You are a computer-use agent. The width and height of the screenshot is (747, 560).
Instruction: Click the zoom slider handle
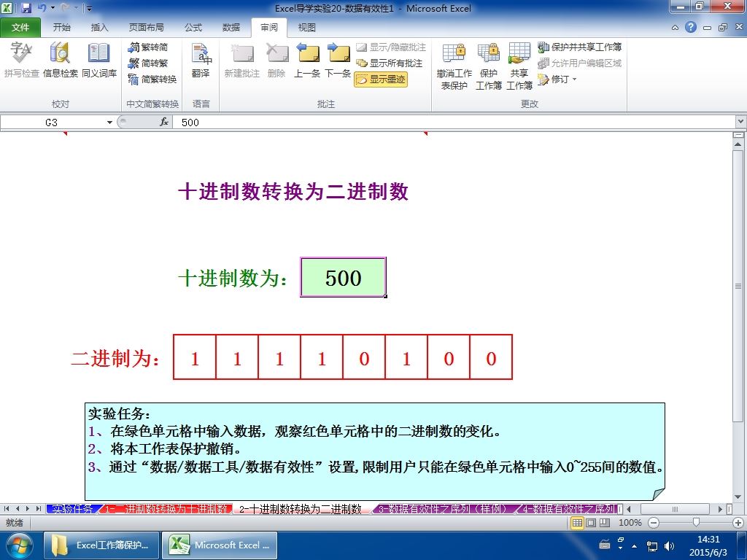(x=696, y=523)
